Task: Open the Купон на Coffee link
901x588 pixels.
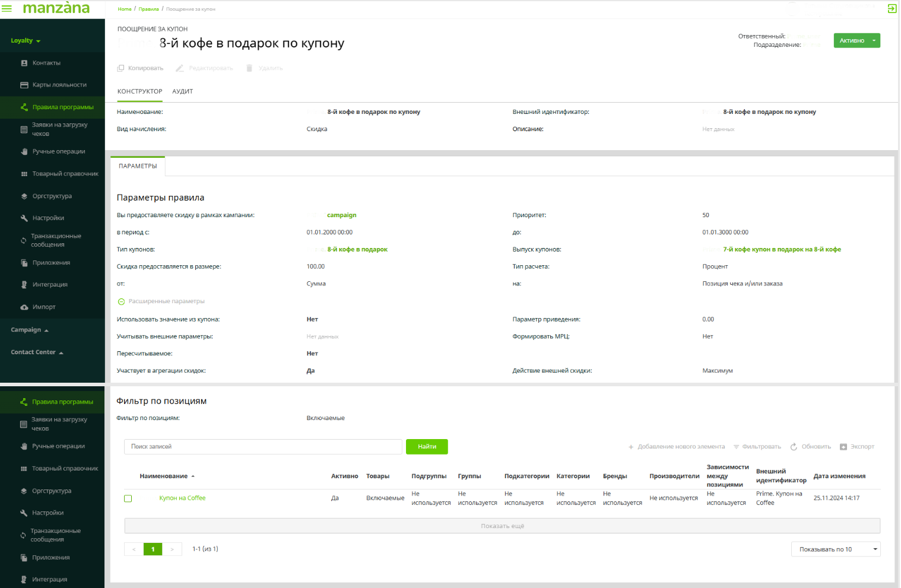Action: [x=182, y=498]
